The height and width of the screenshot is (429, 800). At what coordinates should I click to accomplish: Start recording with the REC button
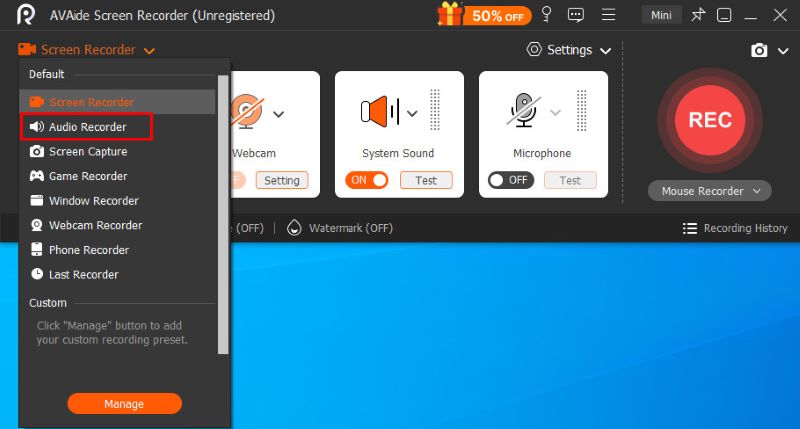coord(710,120)
